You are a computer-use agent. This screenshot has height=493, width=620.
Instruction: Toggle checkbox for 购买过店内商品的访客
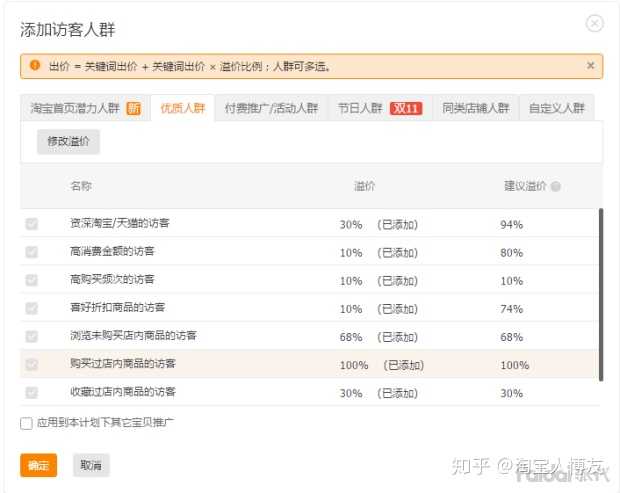[x=32, y=365]
